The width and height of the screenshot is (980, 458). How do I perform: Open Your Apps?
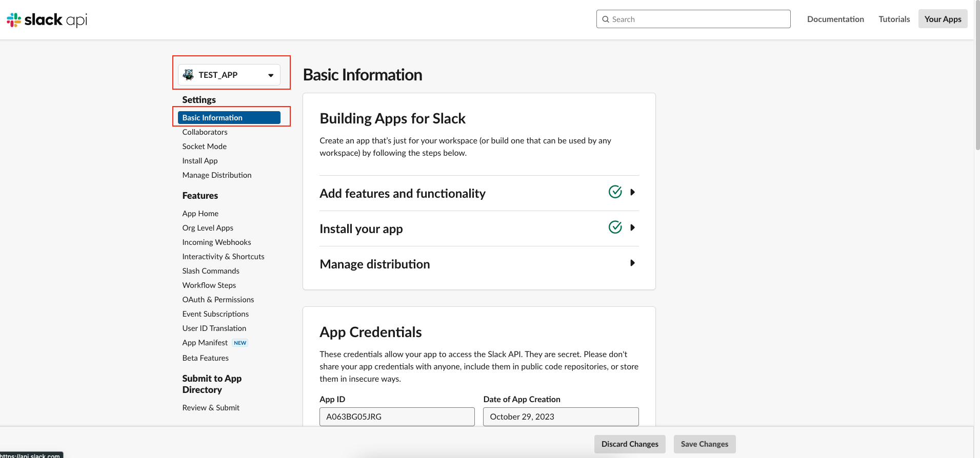(x=943, y=19)
